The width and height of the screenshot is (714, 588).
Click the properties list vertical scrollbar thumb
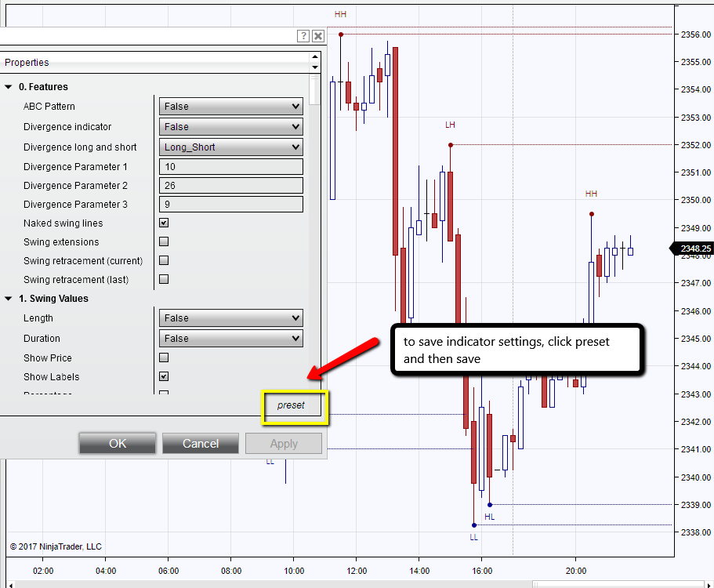coord(314,90)
